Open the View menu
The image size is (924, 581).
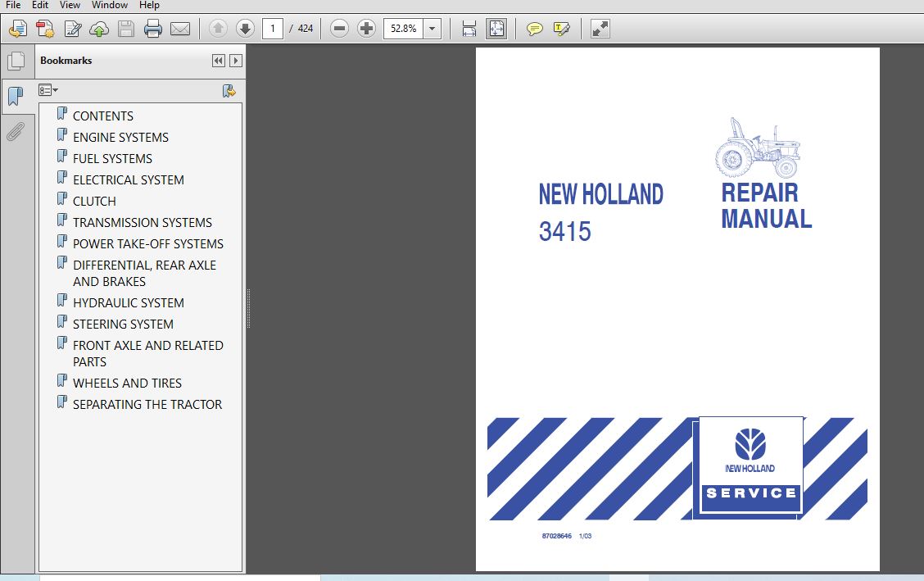(x=70, y=5)
